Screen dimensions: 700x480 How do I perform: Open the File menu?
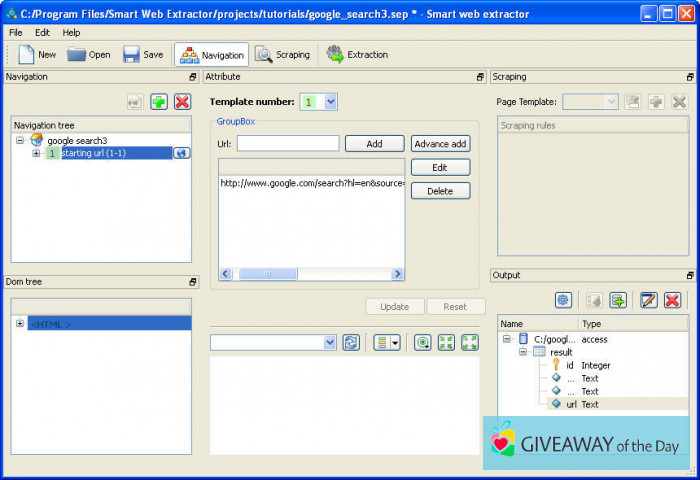coord(16,32)
